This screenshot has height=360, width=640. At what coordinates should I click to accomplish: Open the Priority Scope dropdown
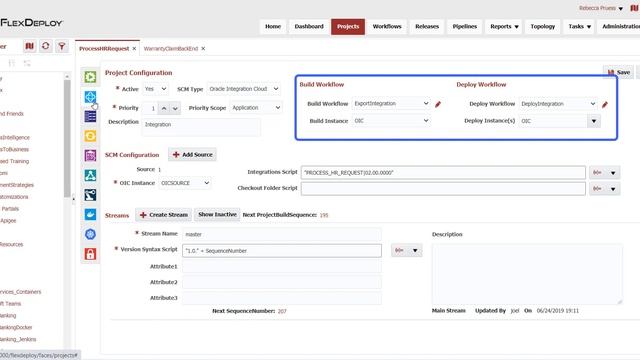[x=256, y=108]
